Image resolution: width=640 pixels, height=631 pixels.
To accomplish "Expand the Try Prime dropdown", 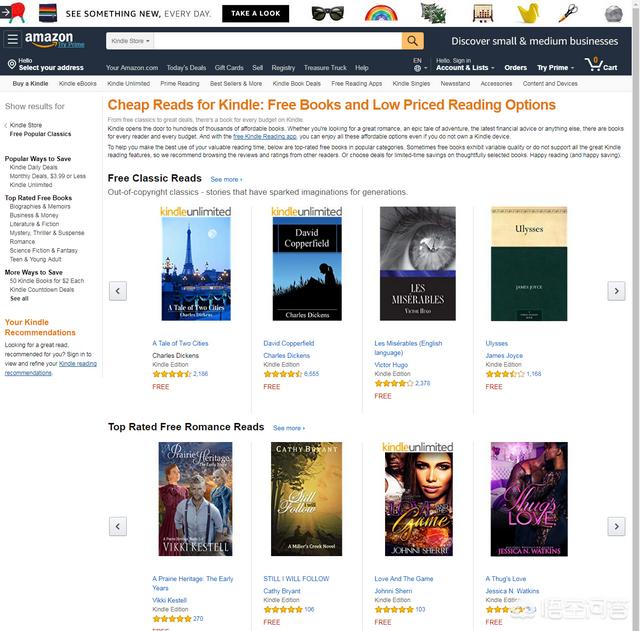I will pyautogui.click(x=555, y=68).
